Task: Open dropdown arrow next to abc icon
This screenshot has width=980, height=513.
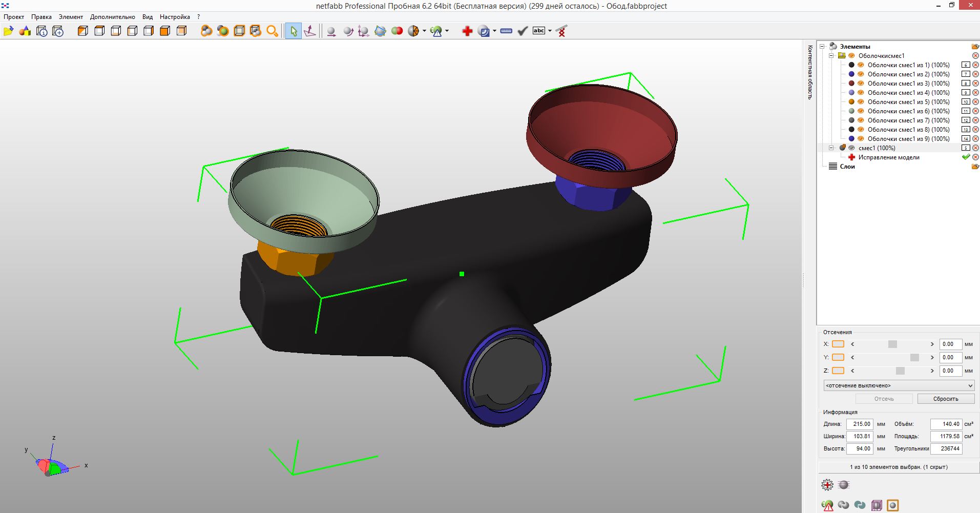Action: coord(550,31)
